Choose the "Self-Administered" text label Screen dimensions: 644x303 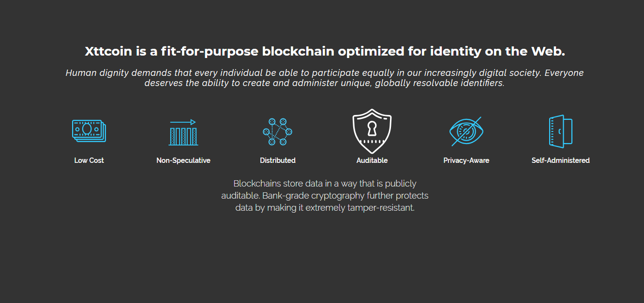[x=561, y=160]
